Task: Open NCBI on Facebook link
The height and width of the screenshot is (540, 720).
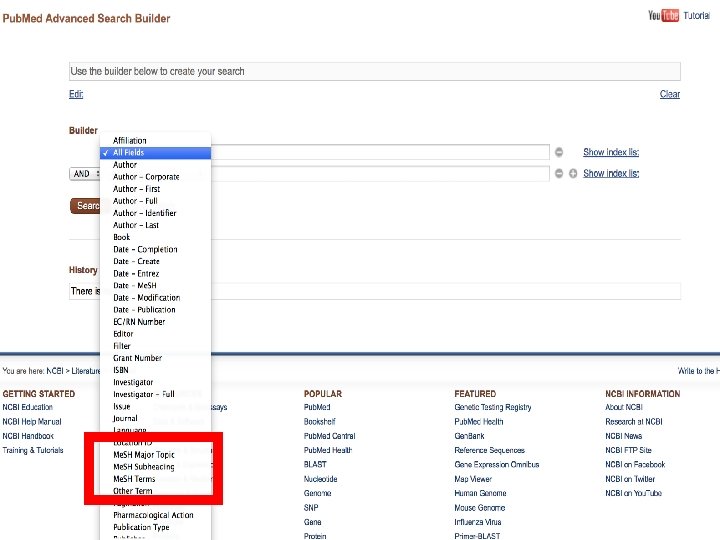Action: click(635, 464)
